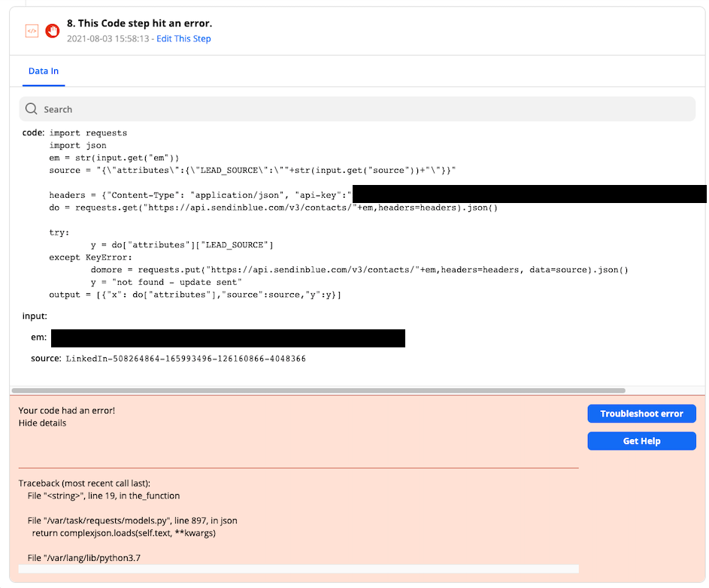
Task: Click the horizontal scrollbar under the data
Action: (318, 390)
